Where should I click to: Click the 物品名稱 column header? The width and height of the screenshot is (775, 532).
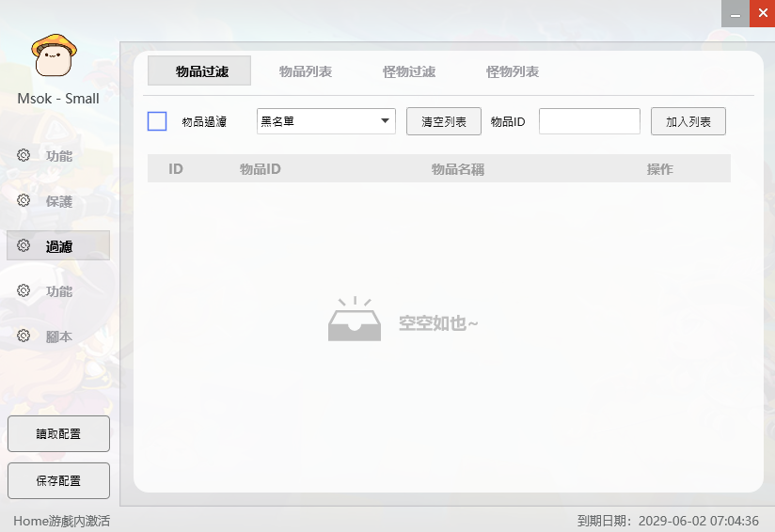[x=458, y=169]
